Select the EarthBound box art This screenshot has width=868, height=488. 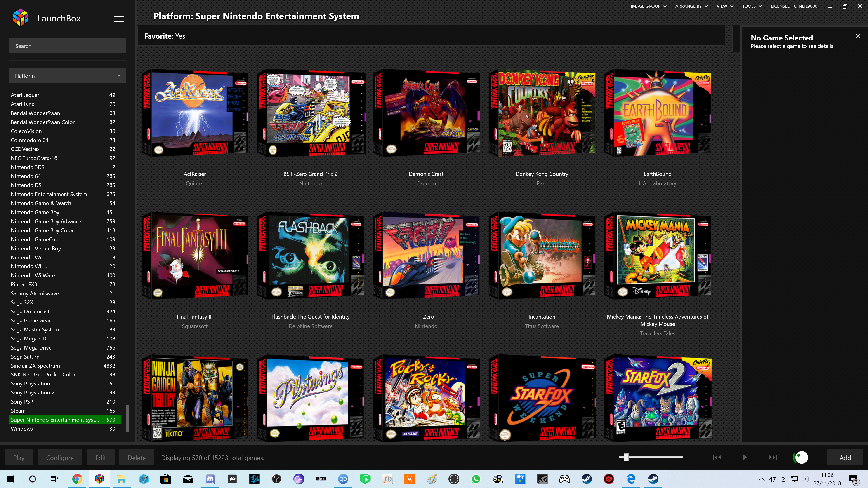pos(658,113)
